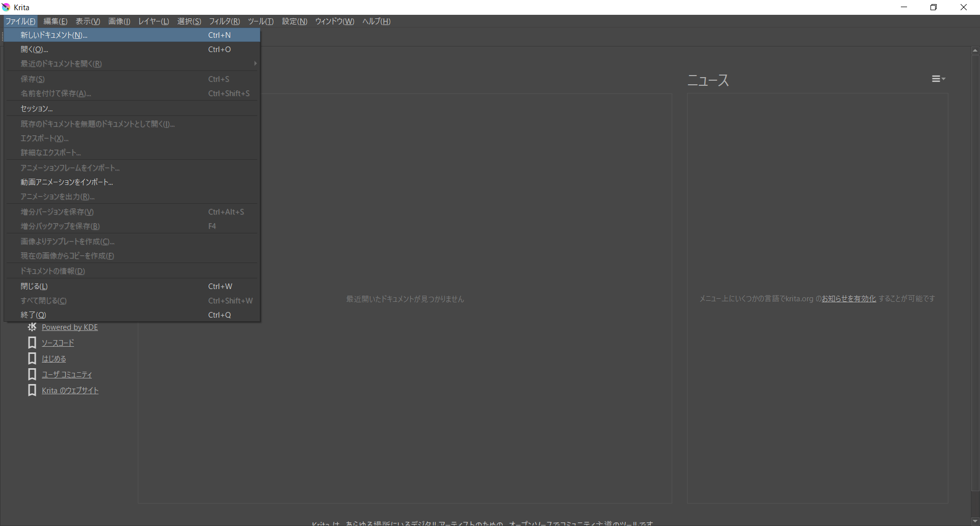Open the 表示(V) menu
Viewport: 980px width, 526px height.
pyautogui.click(x=88, y=21)
